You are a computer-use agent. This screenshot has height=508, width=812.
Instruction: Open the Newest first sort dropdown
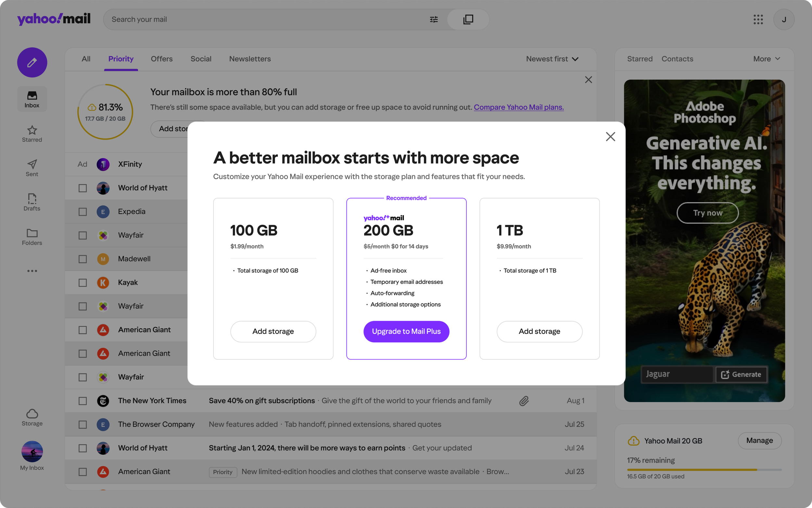[552, 59]
